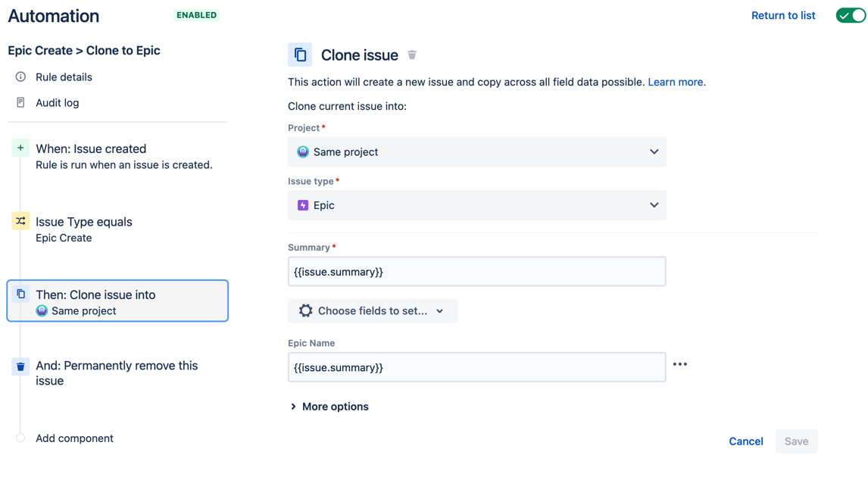868x477 pixels.
Task: Select the Add component step
Action: tap(74, 438)
